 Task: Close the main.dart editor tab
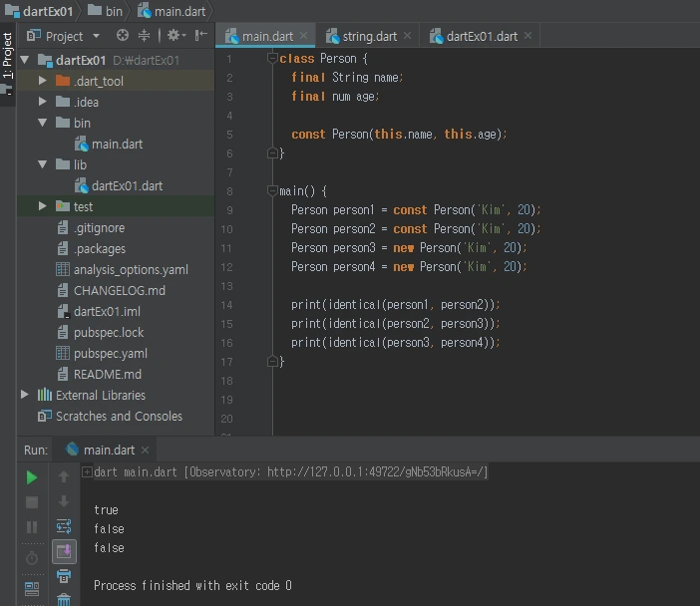pos(304,36)
